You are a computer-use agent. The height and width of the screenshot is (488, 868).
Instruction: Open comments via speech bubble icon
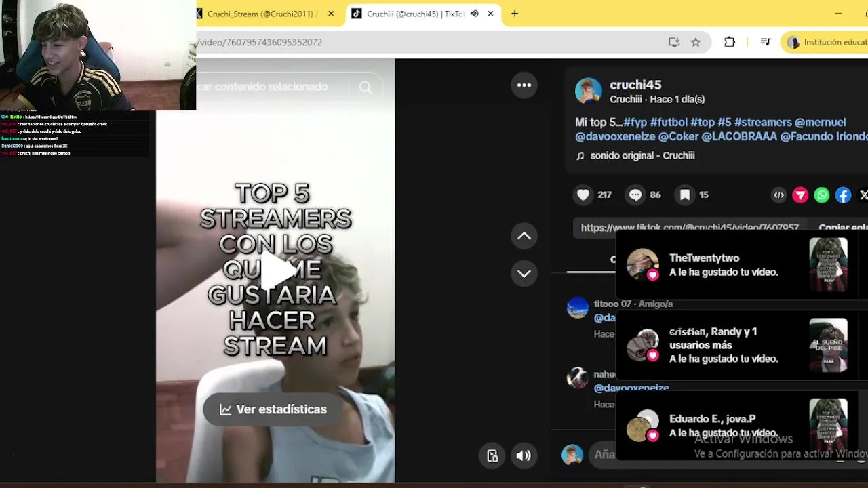pyautogui.click(x=635, y=195)
